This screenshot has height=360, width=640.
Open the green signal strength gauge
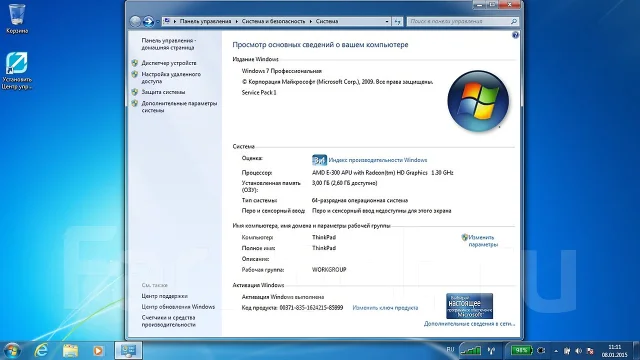coord(471,350)
